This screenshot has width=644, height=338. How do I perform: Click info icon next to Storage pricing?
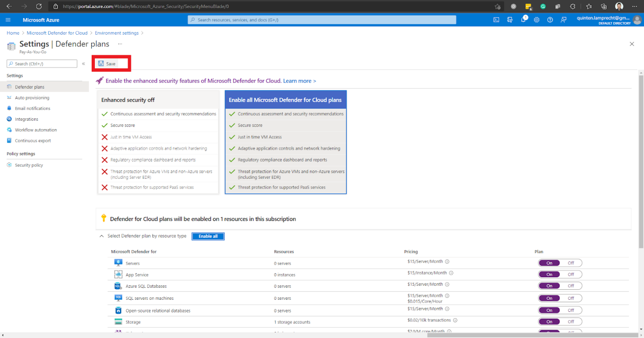(455, 320)
